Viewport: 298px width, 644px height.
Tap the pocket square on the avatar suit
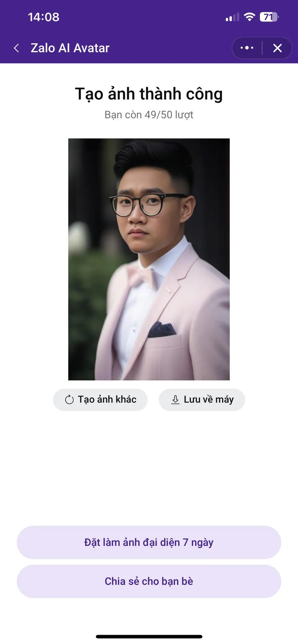point(162,330)
